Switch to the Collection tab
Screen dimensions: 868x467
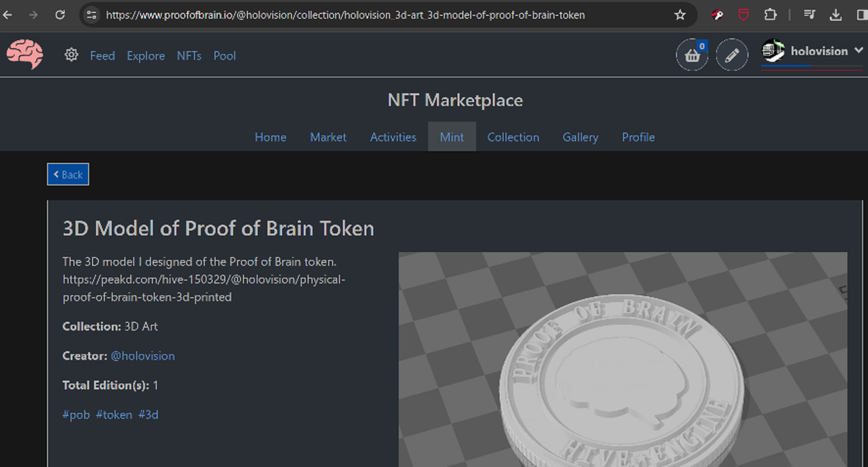[x=513, y=137]
